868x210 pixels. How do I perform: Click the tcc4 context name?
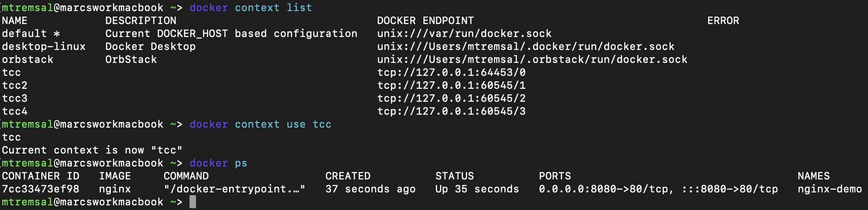click(x=14, y=111)
